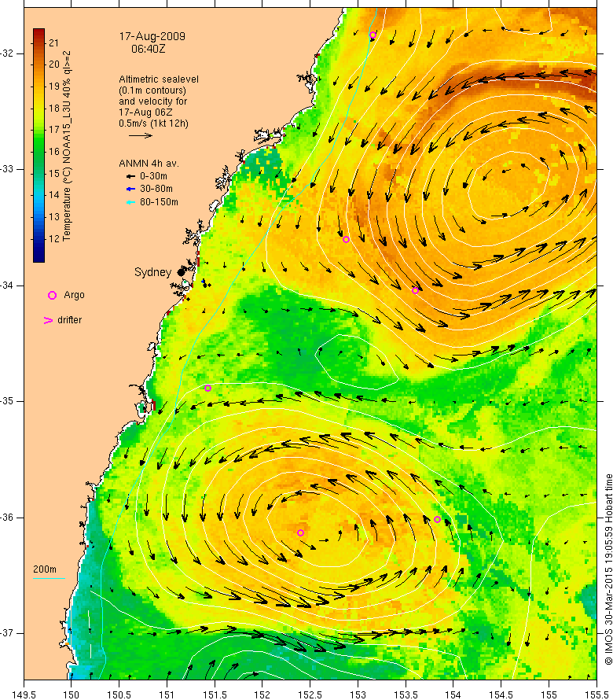Image resolution: width=613 pixels, height=700 pixels.
Task: Click the 153.5 longitude axis label
Action: (x=406, y=694)
